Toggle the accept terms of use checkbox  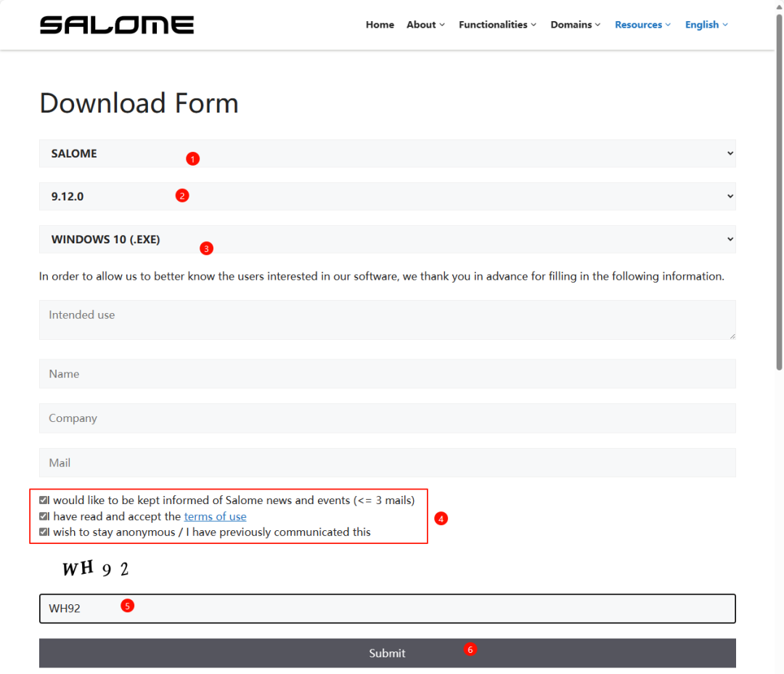click(x=44, y=516)
